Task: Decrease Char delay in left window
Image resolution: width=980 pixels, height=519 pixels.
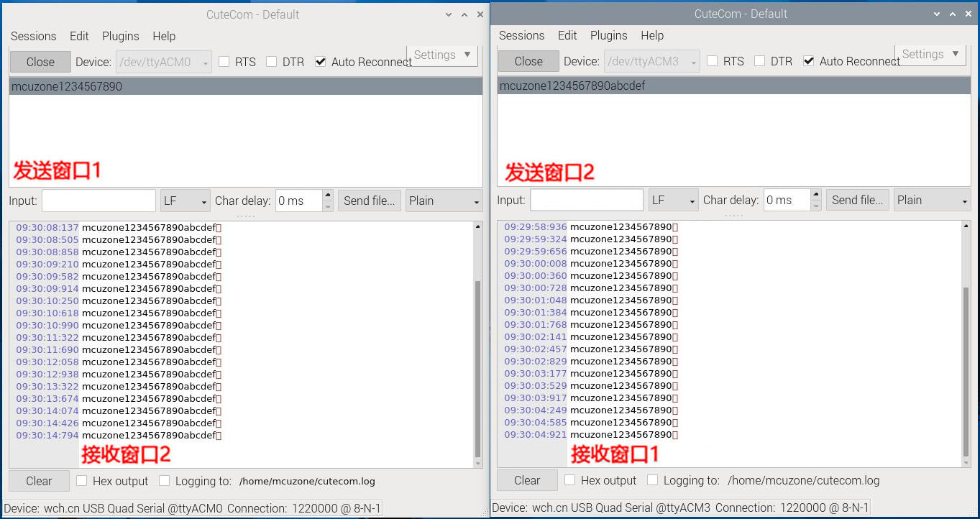Action: coord(328,206)
